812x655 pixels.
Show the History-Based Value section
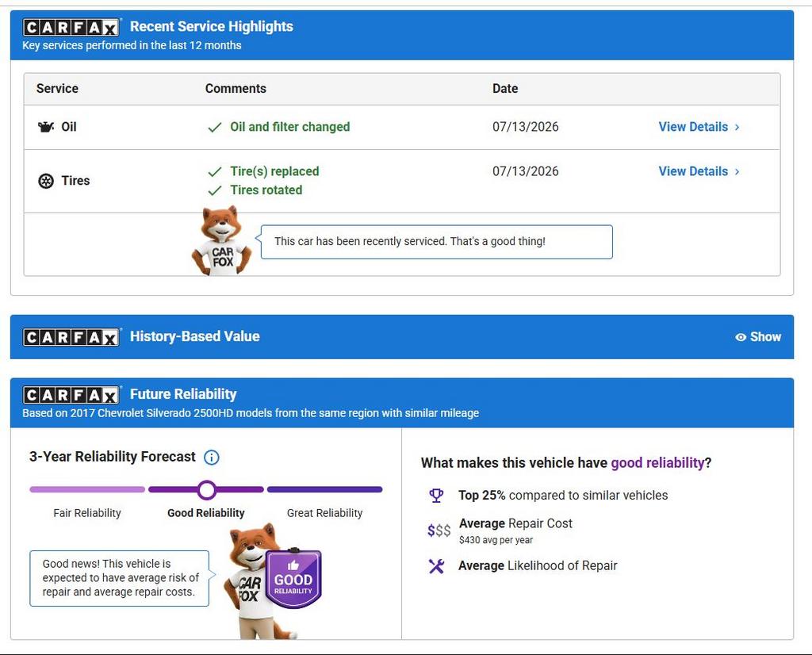[x=758, y=337]
